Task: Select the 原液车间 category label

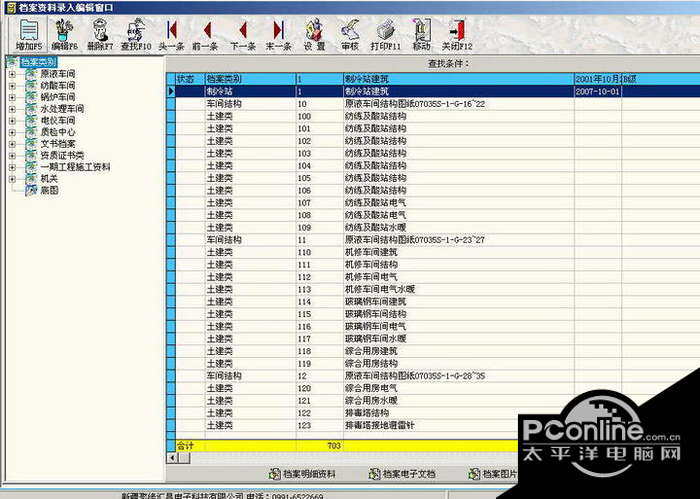Action: pyautogui.click(x=58, y=74)
